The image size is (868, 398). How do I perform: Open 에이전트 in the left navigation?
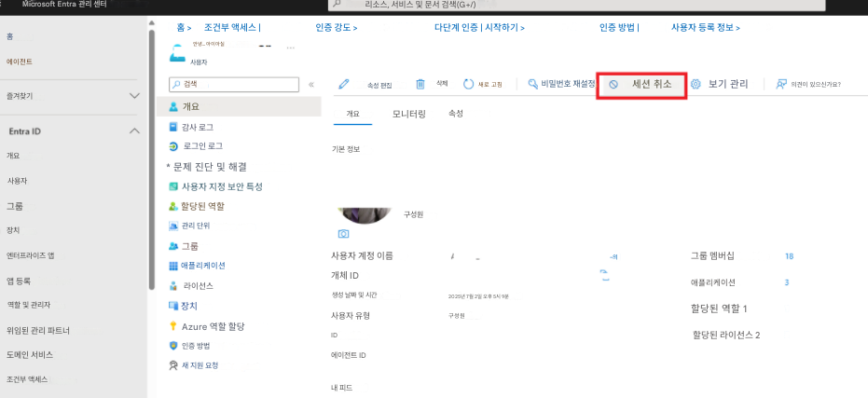click(x=19, y=62)
